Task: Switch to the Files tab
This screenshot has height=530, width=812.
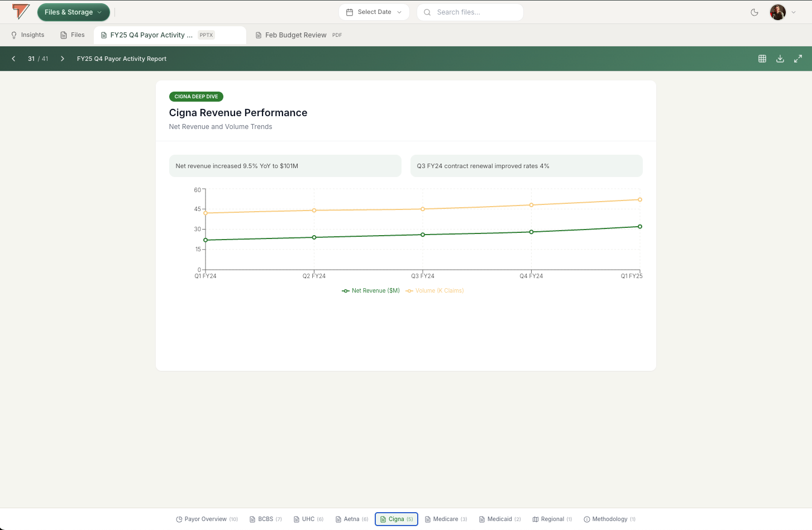Action: coord(73,35)
